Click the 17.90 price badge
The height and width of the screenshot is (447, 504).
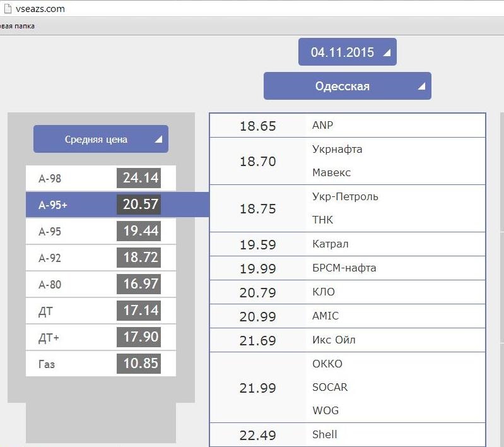[x=139, y=337]
